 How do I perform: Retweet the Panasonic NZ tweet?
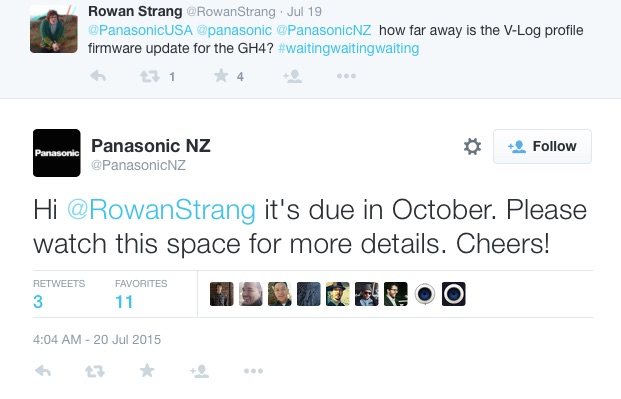click(95, 371)
